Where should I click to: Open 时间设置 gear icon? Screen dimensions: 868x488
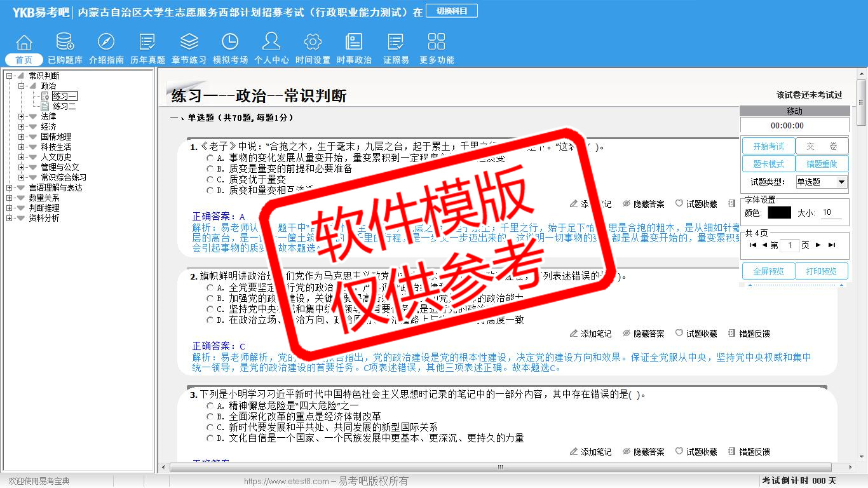[313, 42]
